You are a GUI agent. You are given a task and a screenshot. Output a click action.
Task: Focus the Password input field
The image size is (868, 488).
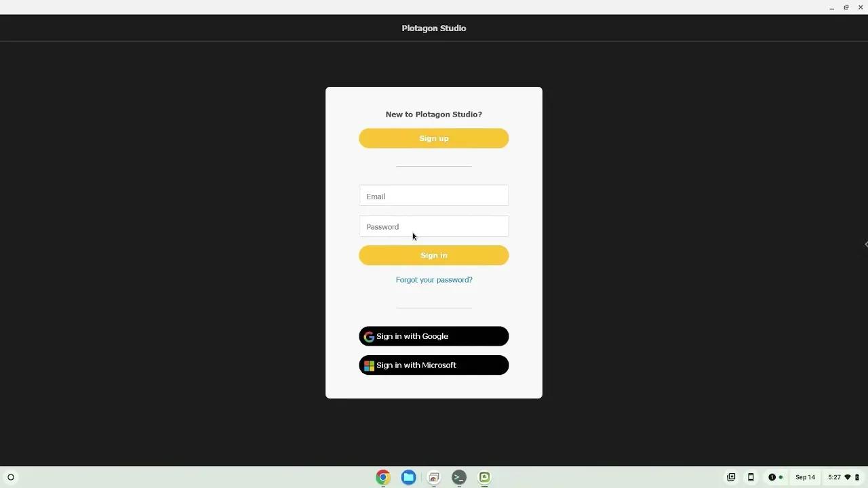point(434,226)
